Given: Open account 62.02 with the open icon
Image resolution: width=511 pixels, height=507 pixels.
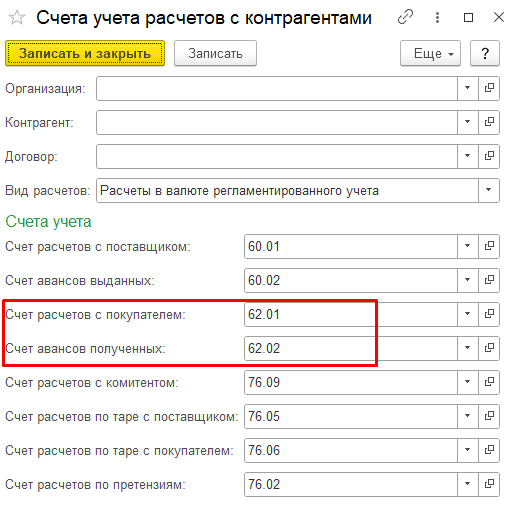Looking at the screenshot, I should pos(489,348).
